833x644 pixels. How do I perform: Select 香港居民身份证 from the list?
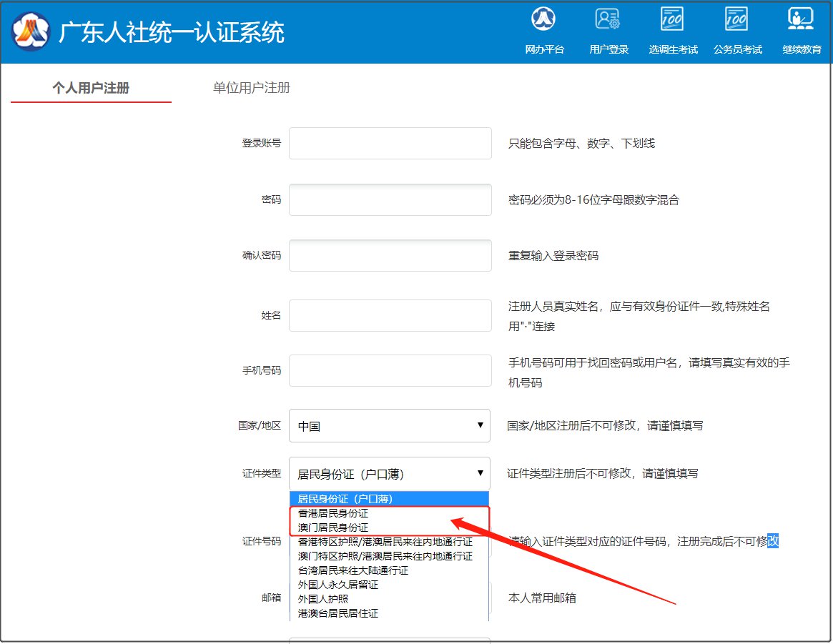(333, 513)
